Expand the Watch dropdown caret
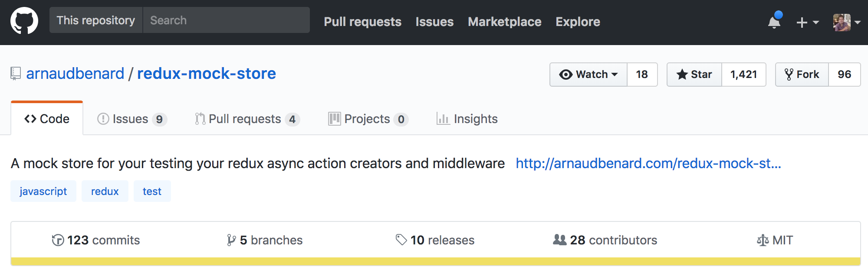Viewport: 868px width, 273px height. [615, 75]
